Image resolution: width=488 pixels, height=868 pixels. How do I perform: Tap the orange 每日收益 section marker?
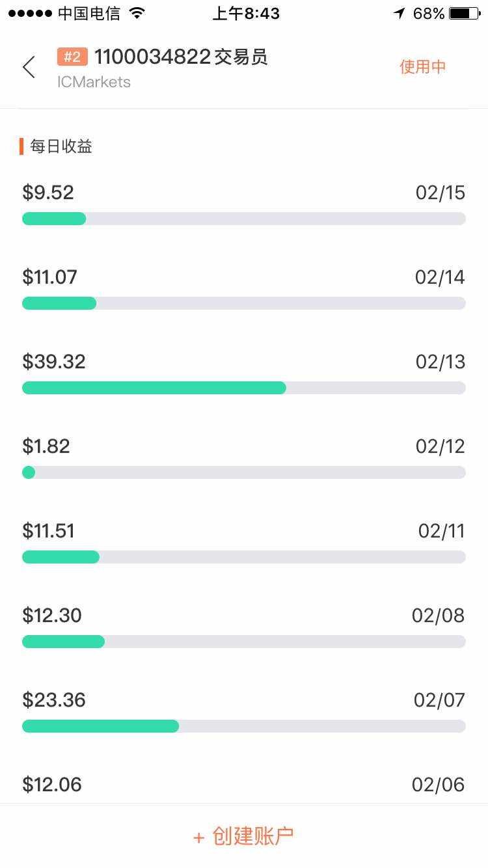pos(21,146)
